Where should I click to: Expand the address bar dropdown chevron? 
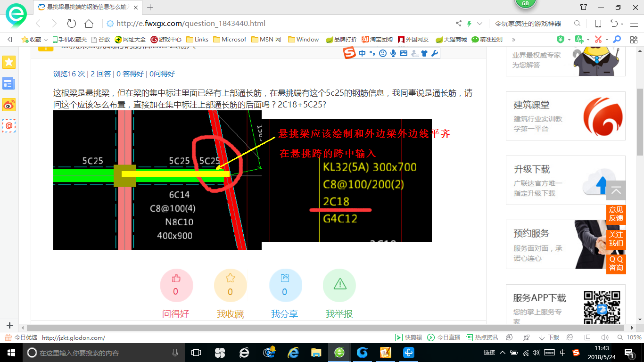[x=479, y=24]
